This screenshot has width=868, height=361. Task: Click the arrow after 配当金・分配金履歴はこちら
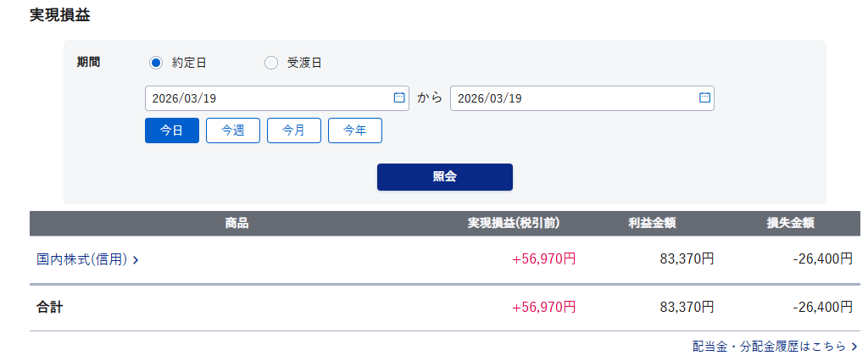point(854,346)
